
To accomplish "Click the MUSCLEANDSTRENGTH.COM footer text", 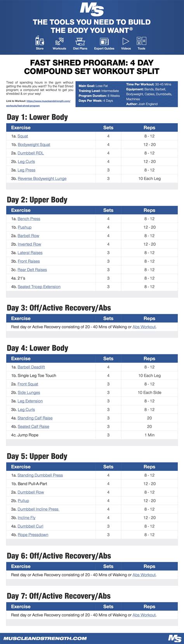I will (45, 638).
